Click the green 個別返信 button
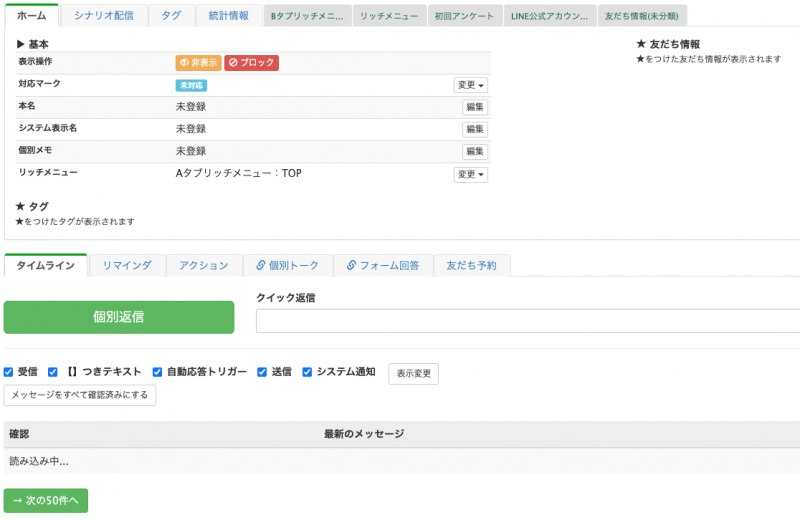Image resolution: width=800 pixels, height=520 pixels. pos(119,317)
